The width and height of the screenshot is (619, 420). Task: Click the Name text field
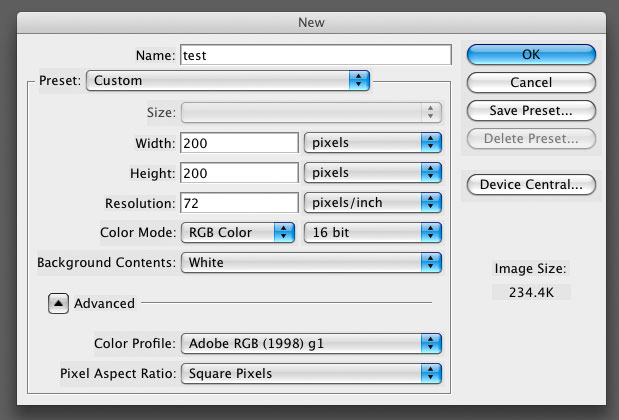tap(315, 56)
